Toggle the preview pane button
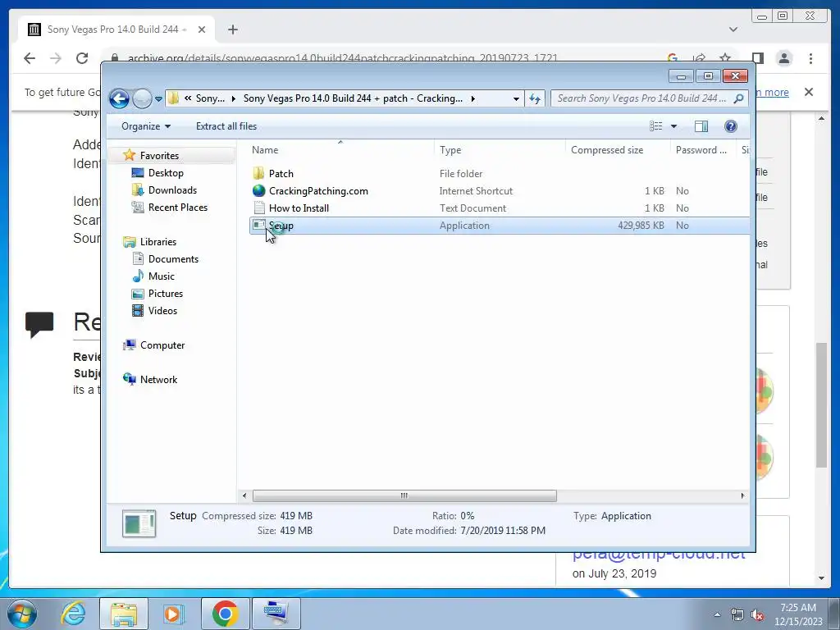This screenshot has height=630, width=840. click(x=701, y=126)
